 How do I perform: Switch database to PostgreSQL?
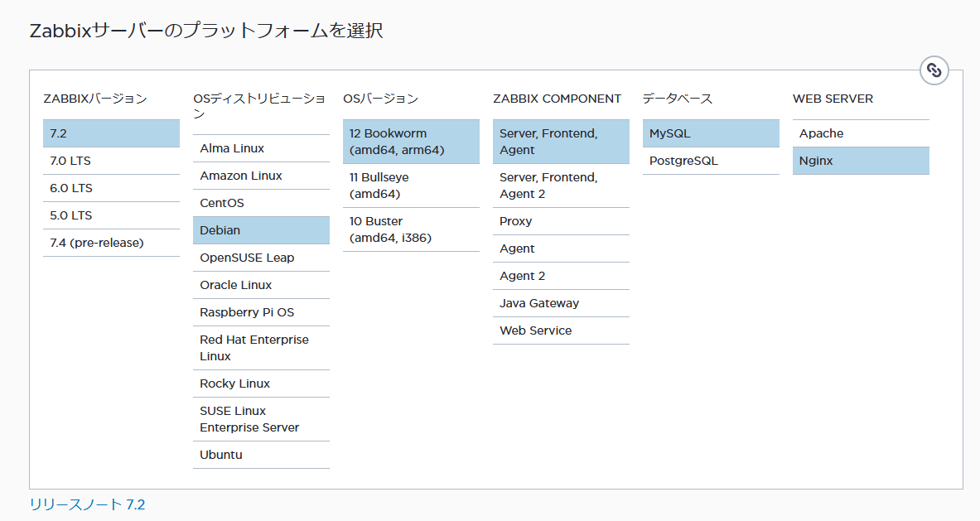point(711,161)
